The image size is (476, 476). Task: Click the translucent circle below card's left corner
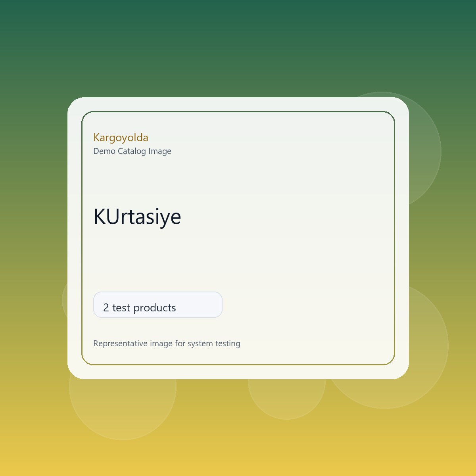[123, 409]
